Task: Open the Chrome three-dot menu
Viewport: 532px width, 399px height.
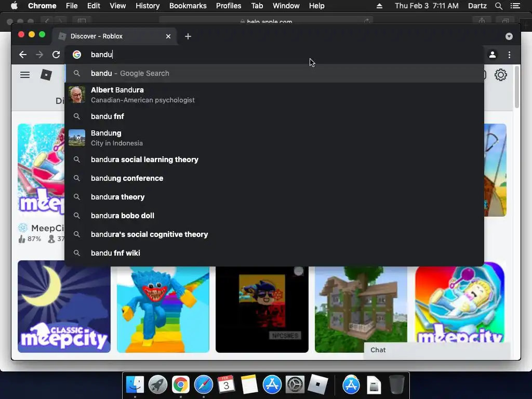Action: (x=509, y=55)
